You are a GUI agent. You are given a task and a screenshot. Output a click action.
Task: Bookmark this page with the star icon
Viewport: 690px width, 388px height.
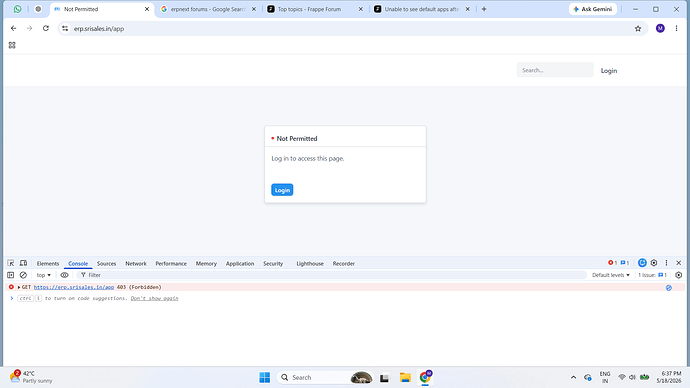coord(638,29)
